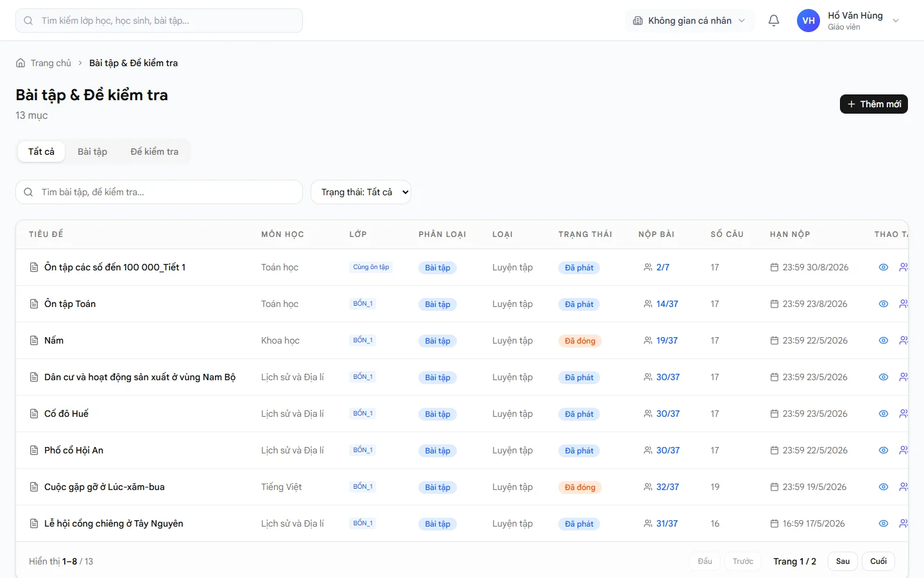Jump to the last page with 'Cuối'

point(878,561)
